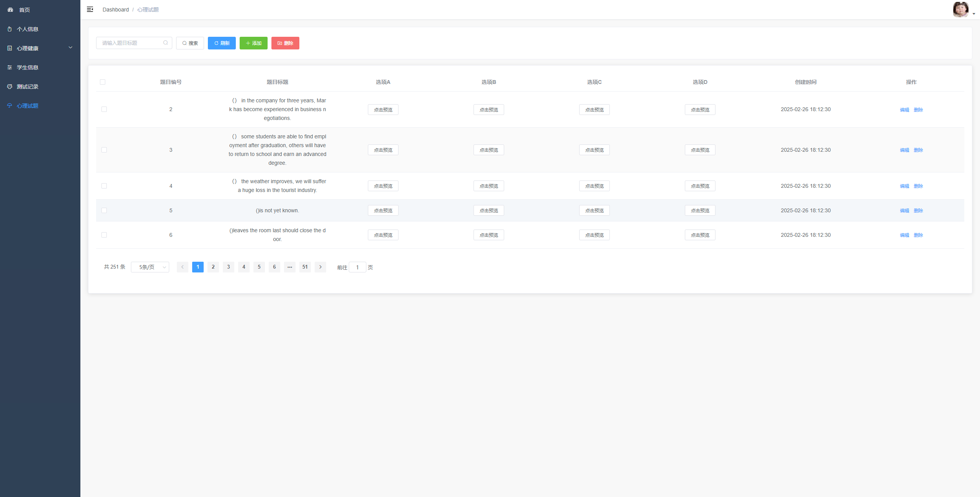This screenshot has height=497, width=980.
Task: Focus the 前往 page number input
Action: coord(358,267)
